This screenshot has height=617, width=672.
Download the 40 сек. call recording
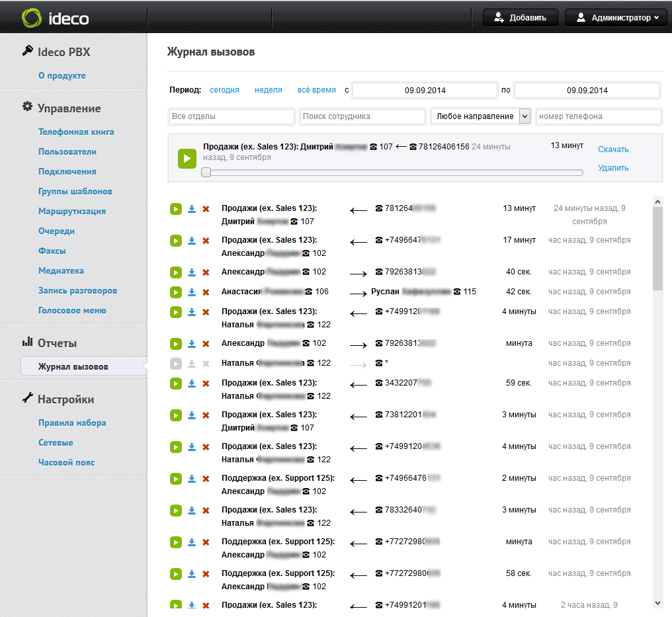tap(192, 272)
